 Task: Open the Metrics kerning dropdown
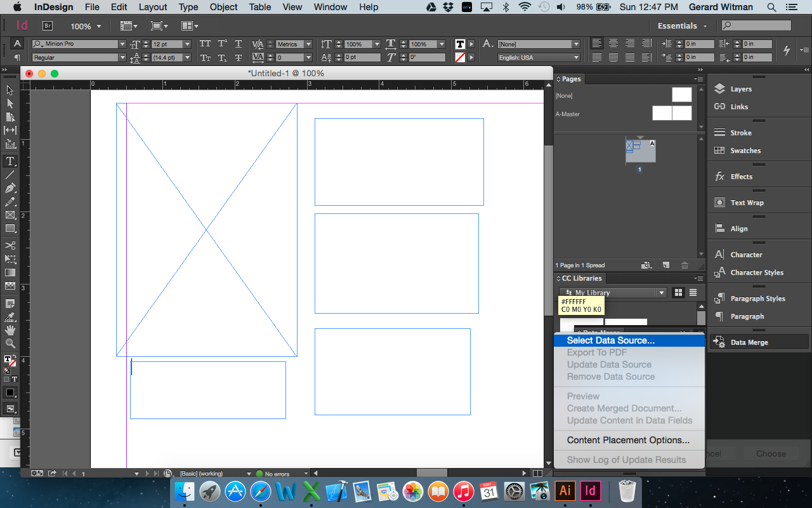(308, 44)
